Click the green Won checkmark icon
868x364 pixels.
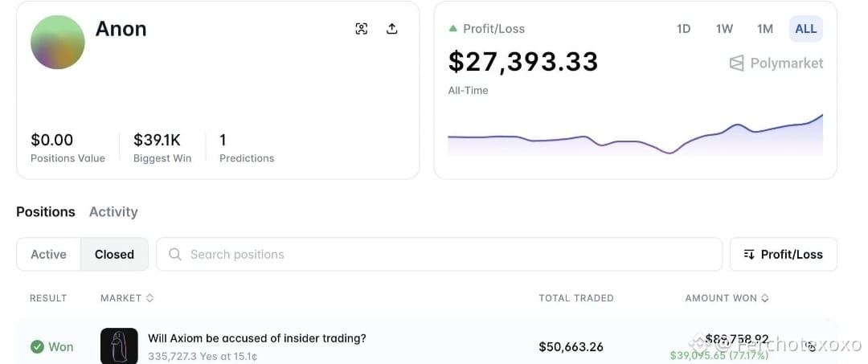37,347
